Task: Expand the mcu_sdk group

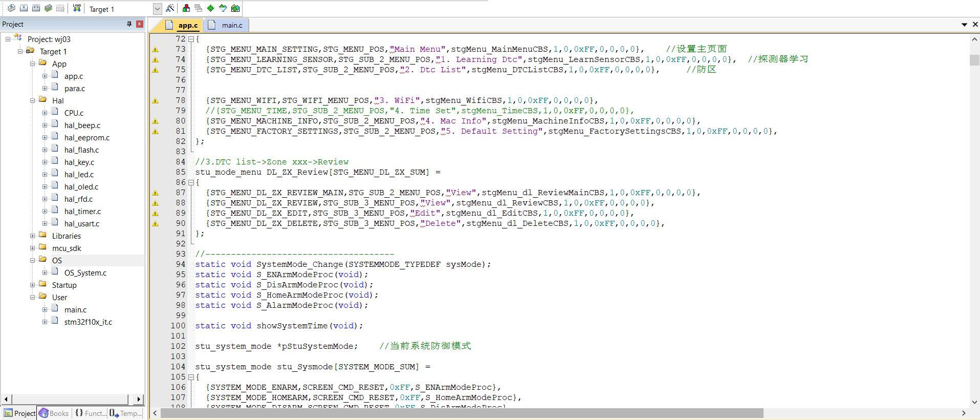Action: pos(32,248)
